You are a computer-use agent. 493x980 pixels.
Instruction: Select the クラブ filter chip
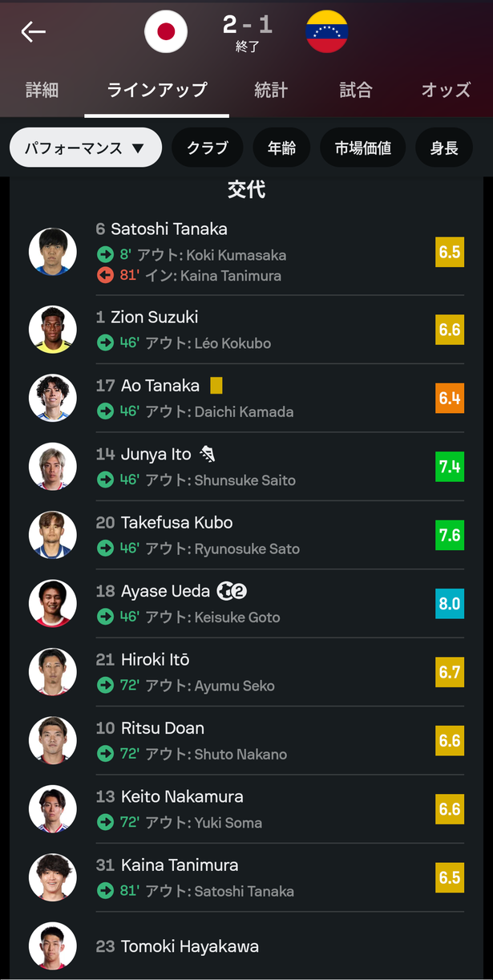(208, 148)
